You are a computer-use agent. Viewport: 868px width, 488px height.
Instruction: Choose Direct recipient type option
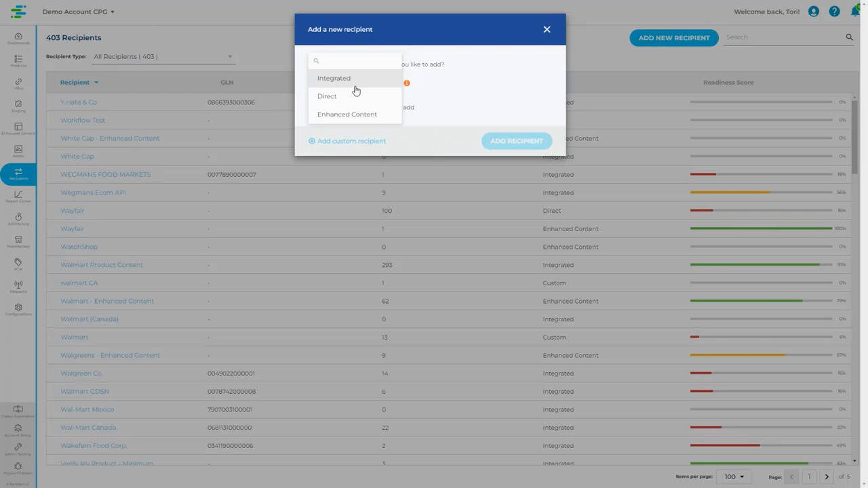click(327, 96)
